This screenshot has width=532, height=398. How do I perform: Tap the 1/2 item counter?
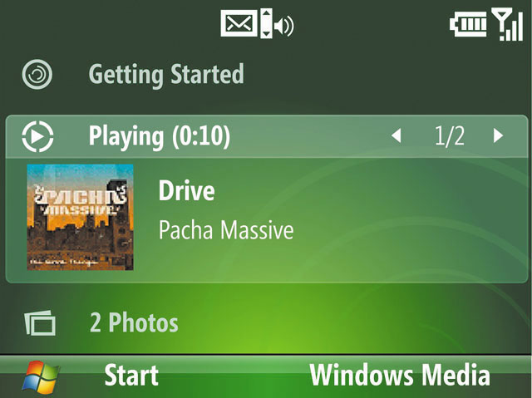449,136
